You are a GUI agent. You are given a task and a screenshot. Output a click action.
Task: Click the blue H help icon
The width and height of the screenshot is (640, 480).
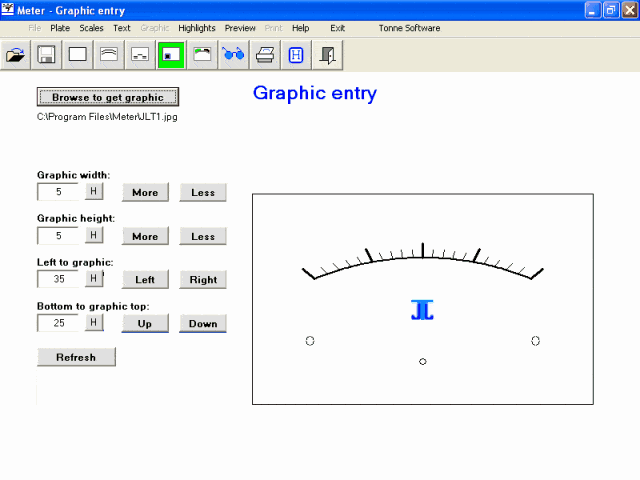[x=296, y=55]
